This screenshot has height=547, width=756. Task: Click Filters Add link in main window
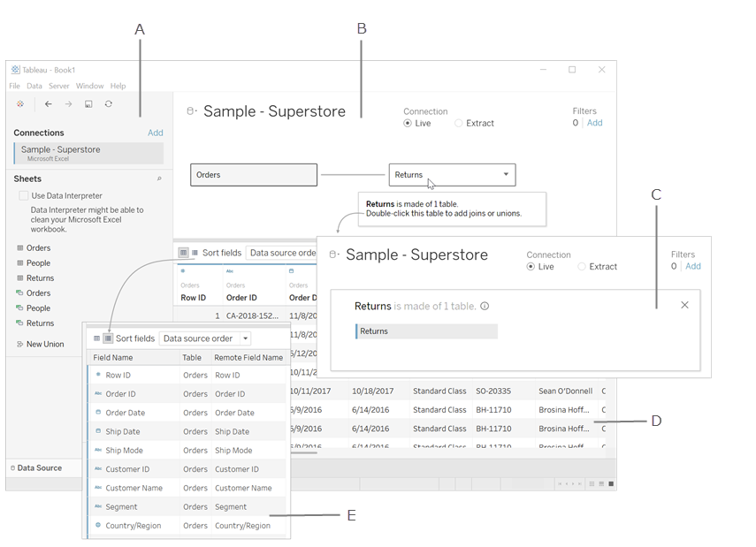pos(594,123)
